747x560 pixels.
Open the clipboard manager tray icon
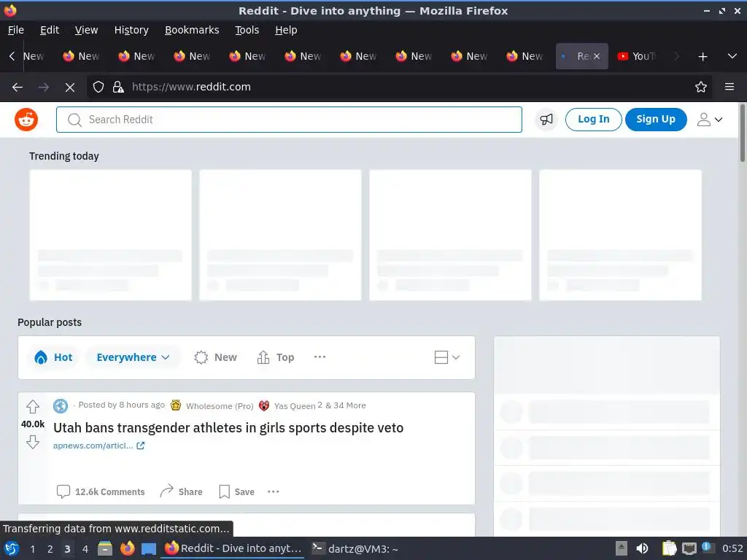[x=669, y=548]
